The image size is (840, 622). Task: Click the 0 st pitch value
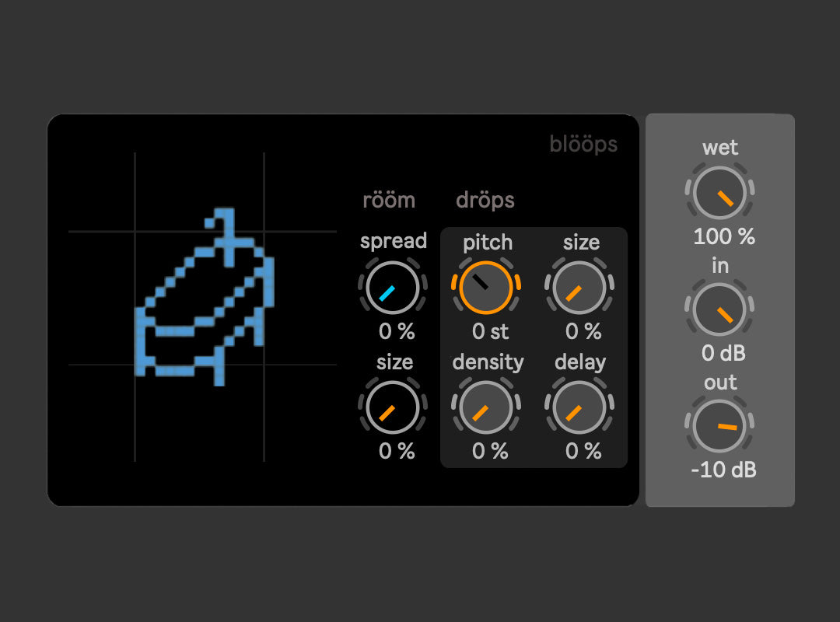pos(490,332)
